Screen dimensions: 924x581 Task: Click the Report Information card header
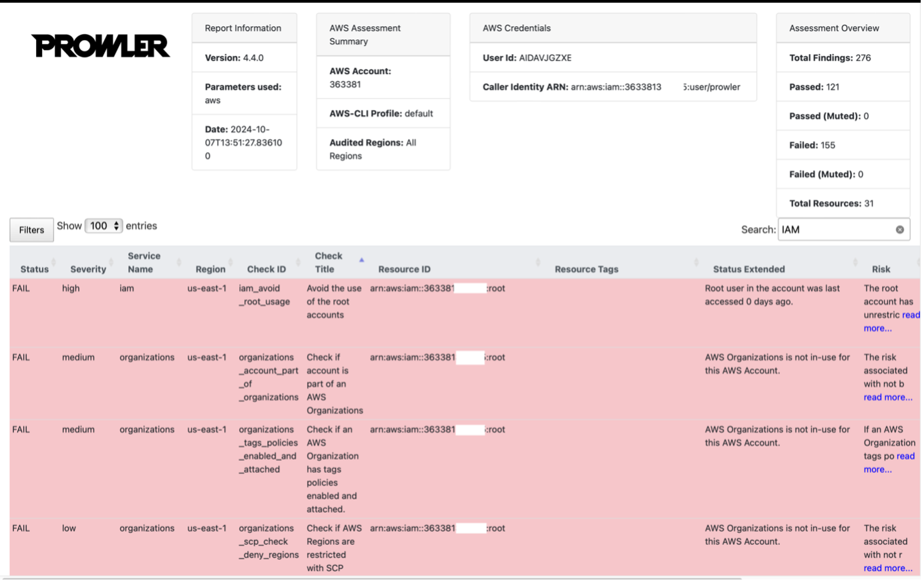[244, 28]
